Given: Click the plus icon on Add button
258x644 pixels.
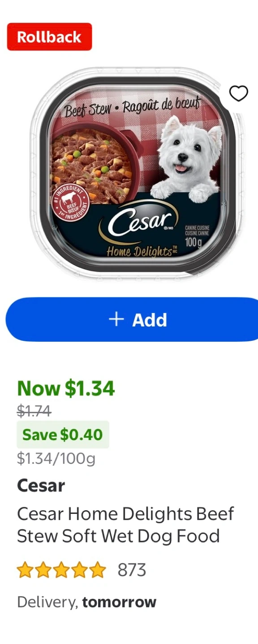Looking at the screenshot, I should pyautogui.click(x=116, y=319).
